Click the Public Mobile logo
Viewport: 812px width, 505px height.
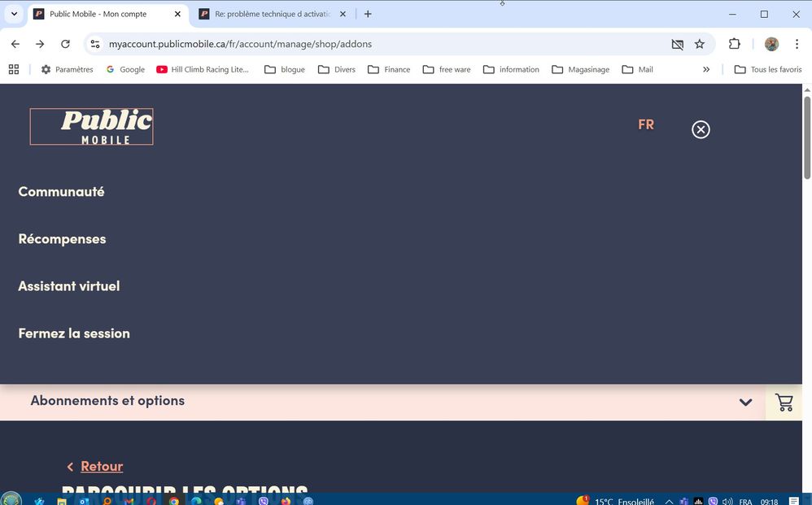click(91, 127)
